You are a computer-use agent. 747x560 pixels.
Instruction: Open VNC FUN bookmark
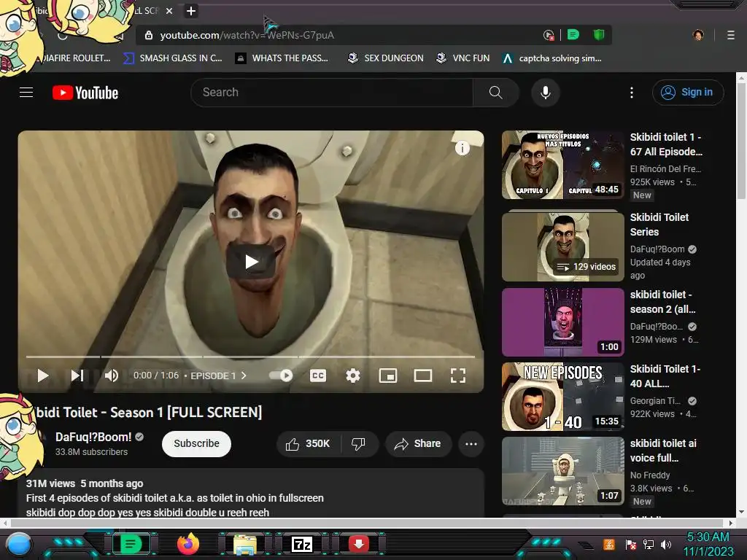463,58
